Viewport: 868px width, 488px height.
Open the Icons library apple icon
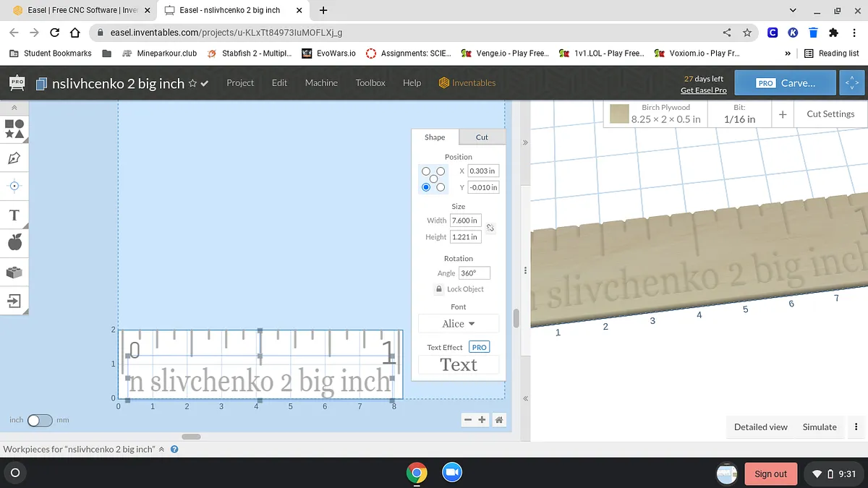(x=14, y=243)
